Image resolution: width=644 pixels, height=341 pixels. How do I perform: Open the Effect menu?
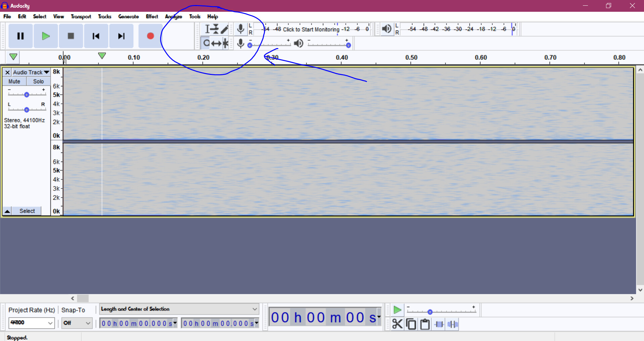pos(152,16)
